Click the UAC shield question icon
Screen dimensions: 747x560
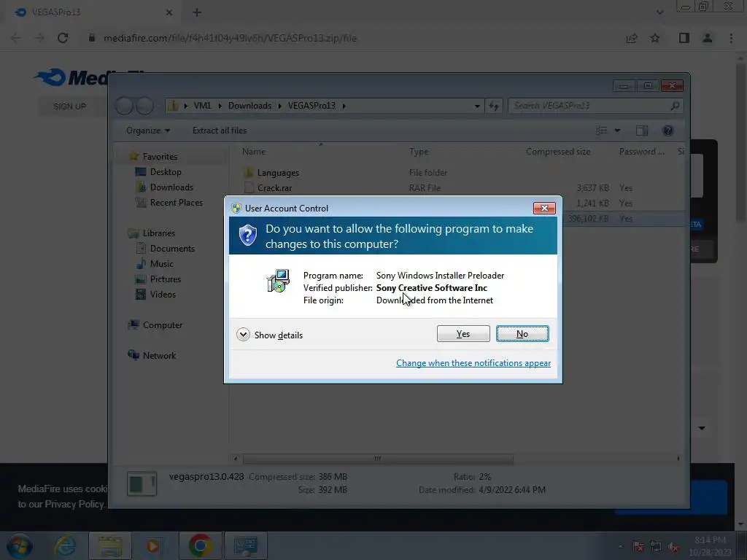click(x=248, y=236)
